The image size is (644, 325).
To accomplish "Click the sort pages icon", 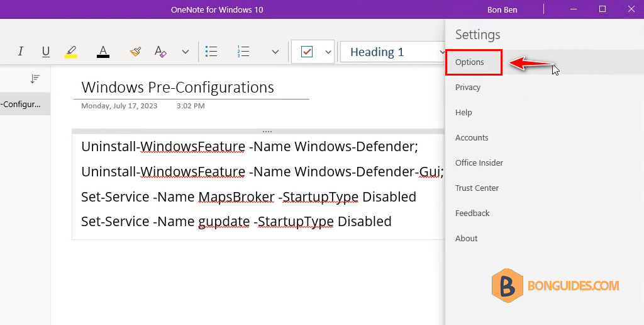I will coord(35,79).
